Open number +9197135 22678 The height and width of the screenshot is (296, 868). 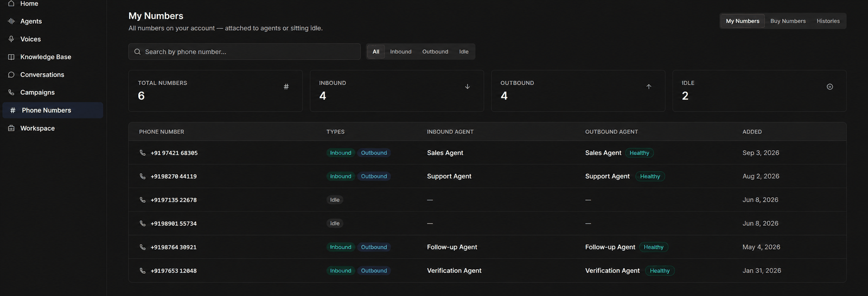tap(174, 200)
